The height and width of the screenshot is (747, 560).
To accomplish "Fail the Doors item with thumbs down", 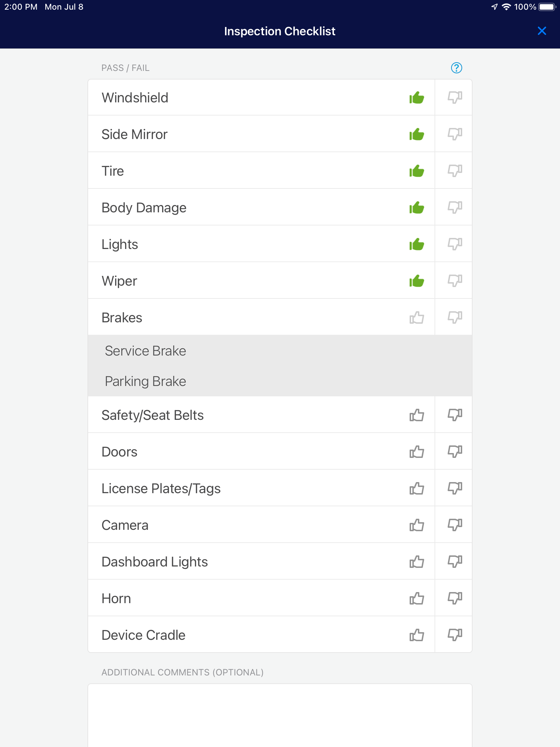I will pyautogui.click(x=455, y=451).
